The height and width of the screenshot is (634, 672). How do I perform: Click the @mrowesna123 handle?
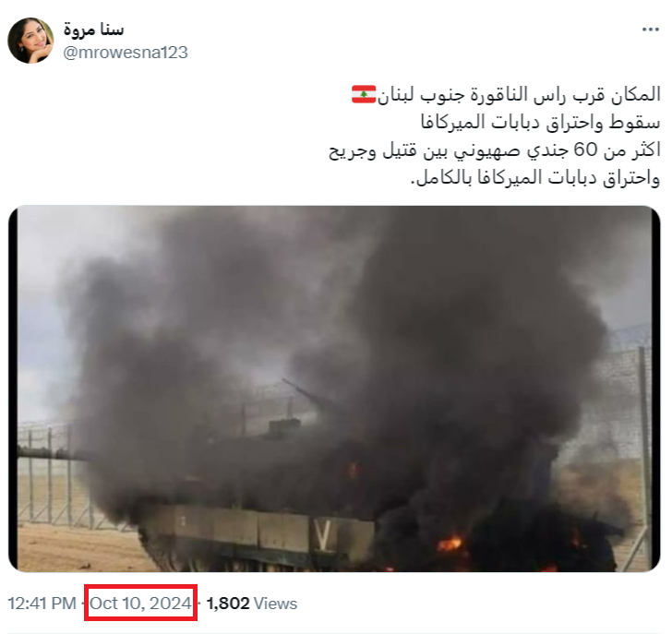pos(126,53)
